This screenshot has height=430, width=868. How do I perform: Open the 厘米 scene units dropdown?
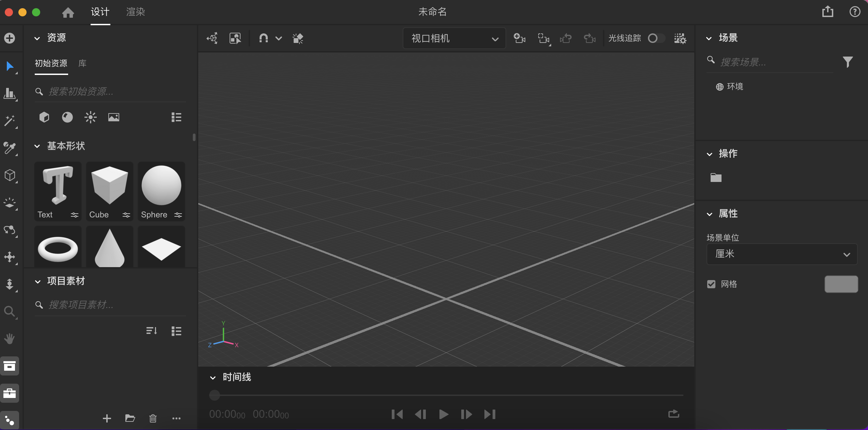tap(782, 254)
